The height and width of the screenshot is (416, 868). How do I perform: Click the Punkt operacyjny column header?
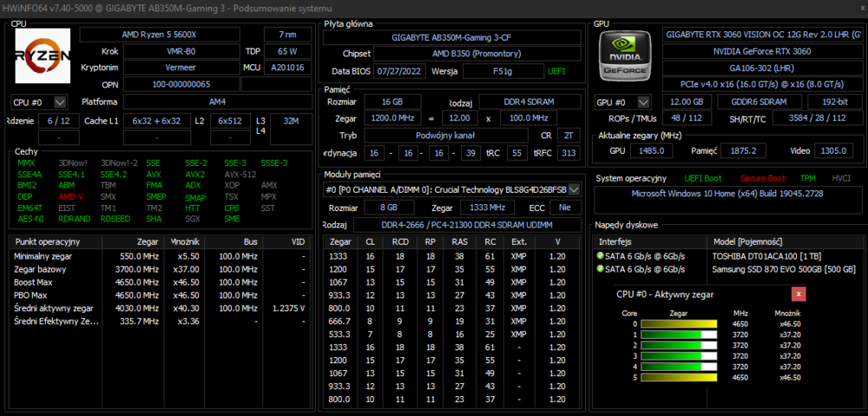point(56,242)
